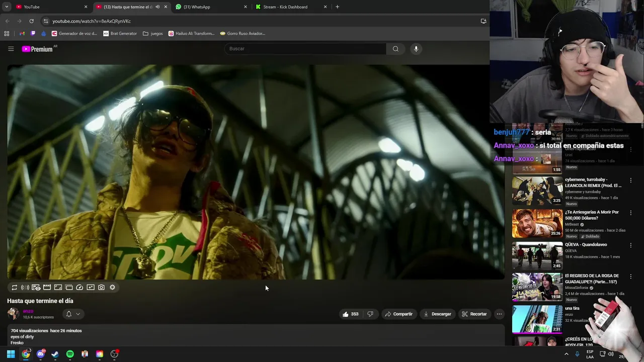Click the Compartir share button

coord(399,314)
